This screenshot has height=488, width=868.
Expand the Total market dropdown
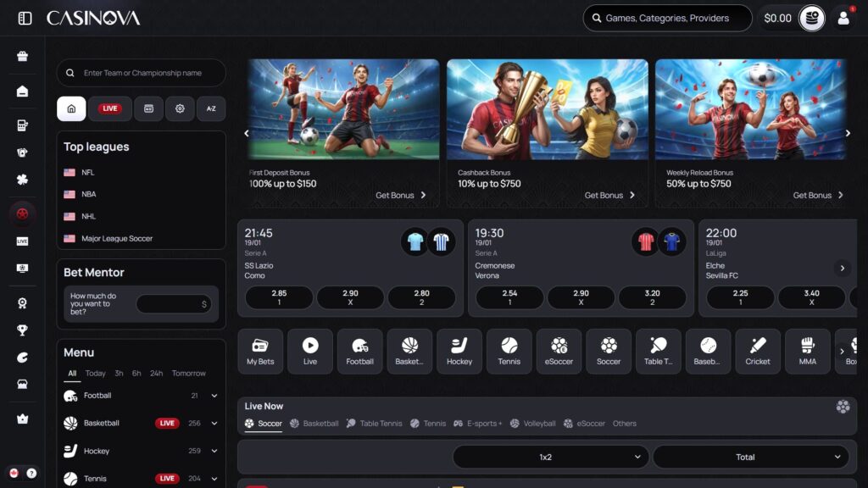coord(749,456)
